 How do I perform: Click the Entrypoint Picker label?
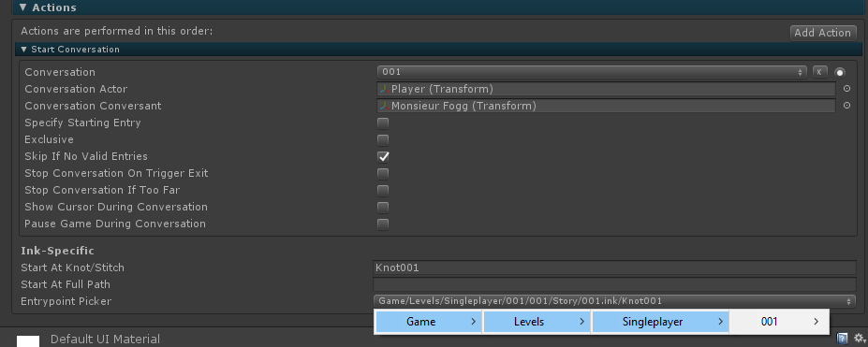66,301
